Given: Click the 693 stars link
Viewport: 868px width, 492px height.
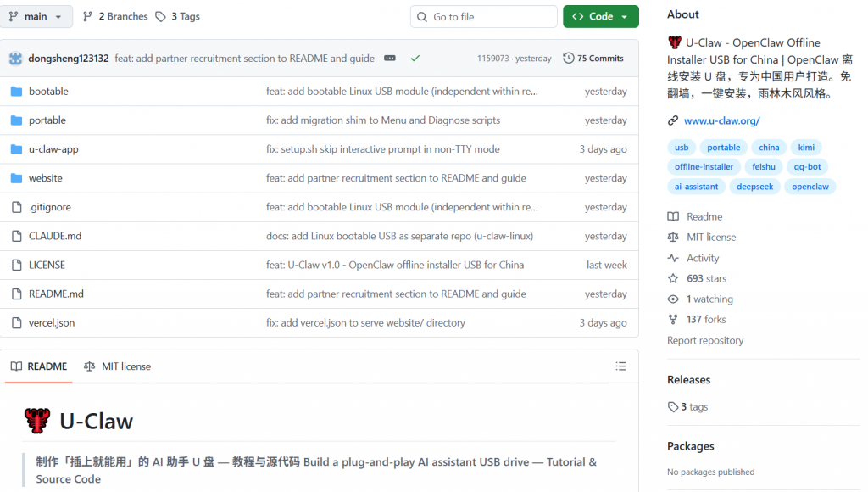Looking at the screenshot, I should point(706,278).
